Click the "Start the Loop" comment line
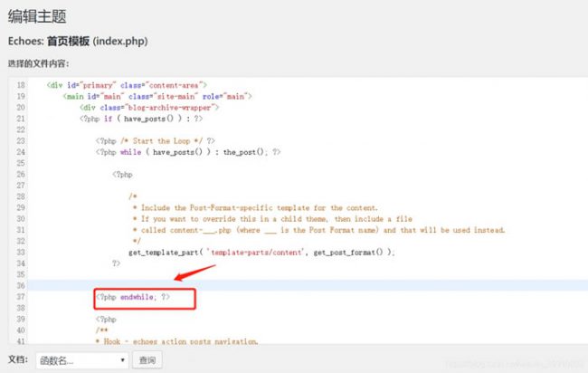 point(155,140)
